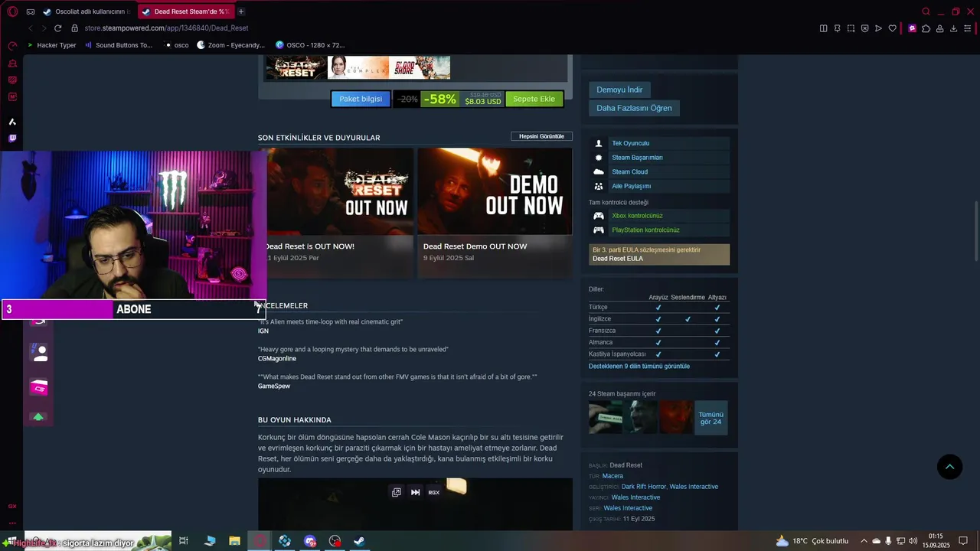The height and width of the screenshot is (551, 980).
Task: Click the Paket bilgisi button
Action: coord(361,99)
